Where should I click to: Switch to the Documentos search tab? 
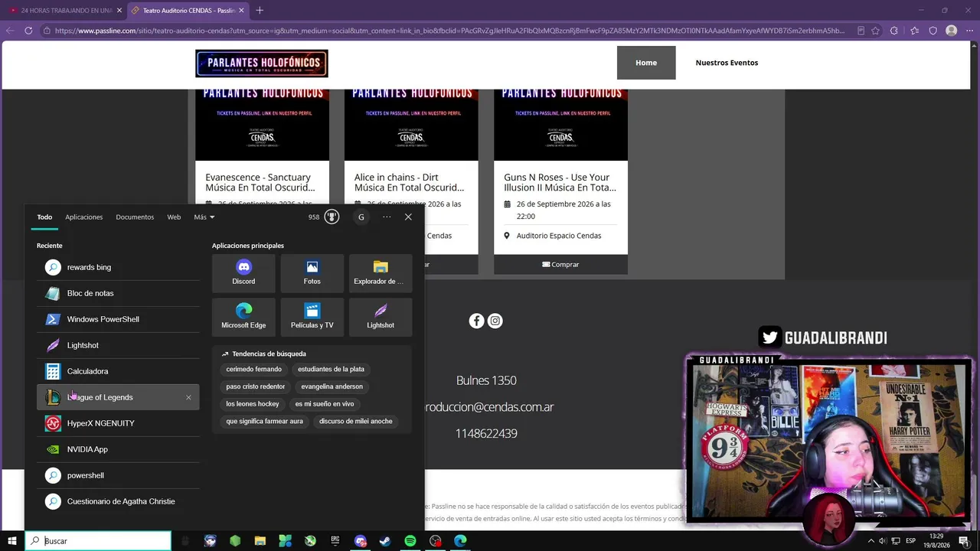(x=135, y=217)
